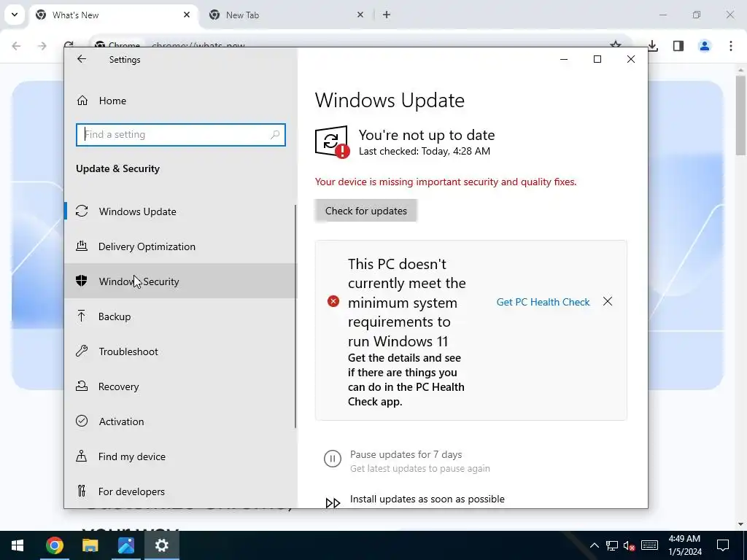Click the pause circle icon beside Pause updates
The image size is (747, 560).
333,459
